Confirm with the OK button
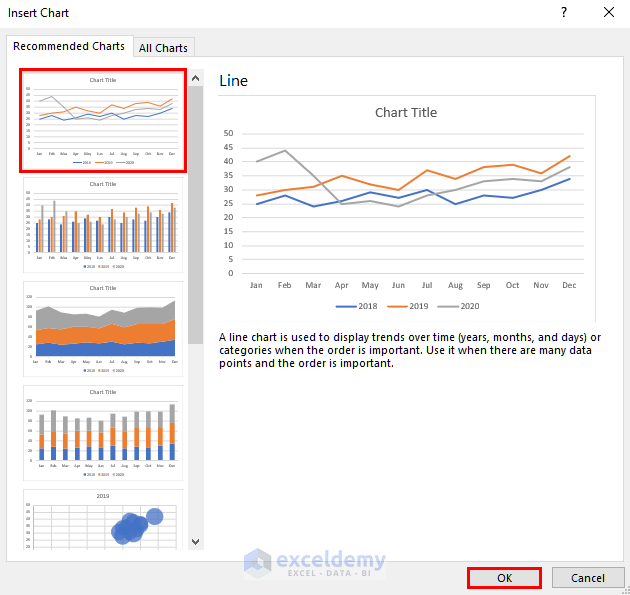The height and width of the screenshot is (595, 630). pos(504,578)
